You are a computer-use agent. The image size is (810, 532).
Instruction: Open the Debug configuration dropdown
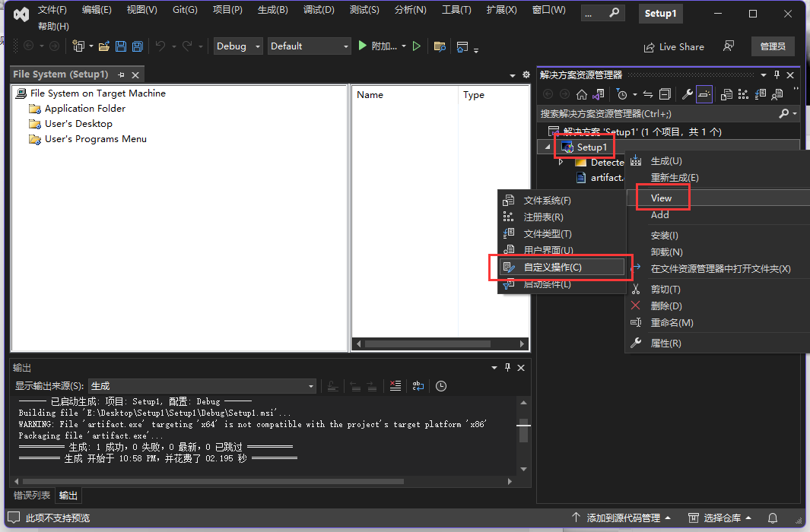[x=238, y=46]
